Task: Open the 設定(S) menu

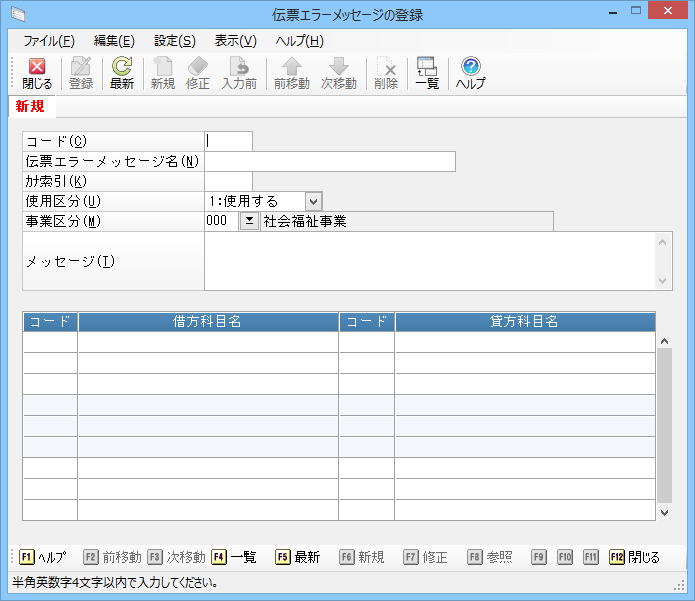Action: pyautogui.click(x=174, y=41)
